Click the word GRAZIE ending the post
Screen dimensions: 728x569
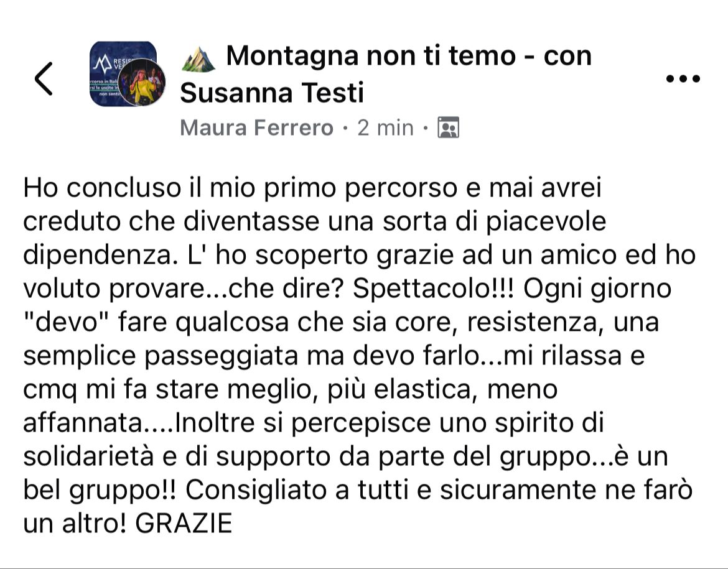click(x=184, y=524)
